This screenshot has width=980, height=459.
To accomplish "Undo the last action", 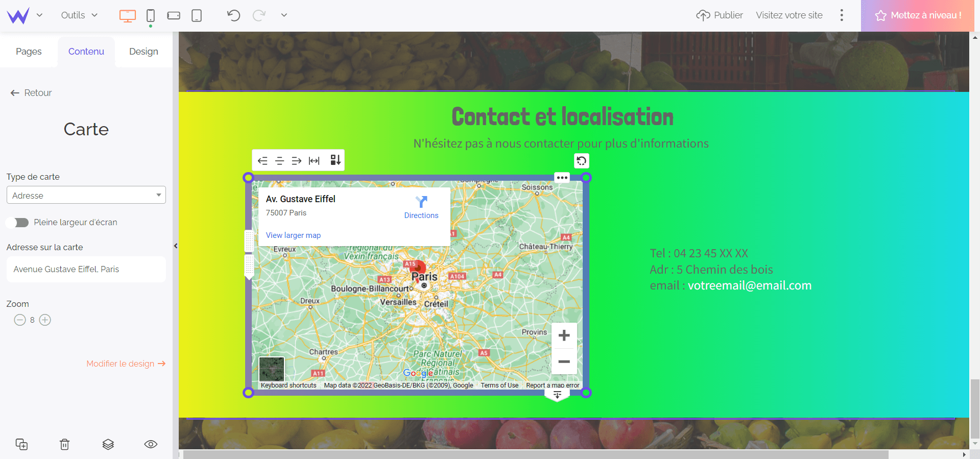I will (233, 15).
